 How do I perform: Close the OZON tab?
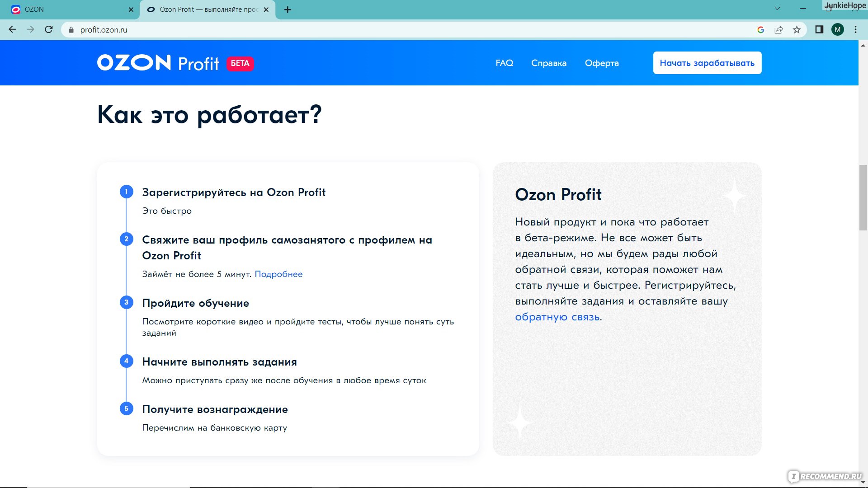coord(131,9)
